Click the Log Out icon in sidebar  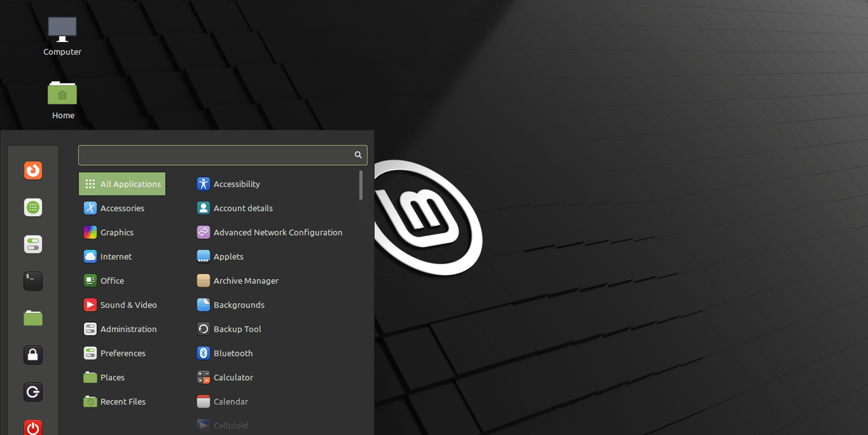coord(33,392)
